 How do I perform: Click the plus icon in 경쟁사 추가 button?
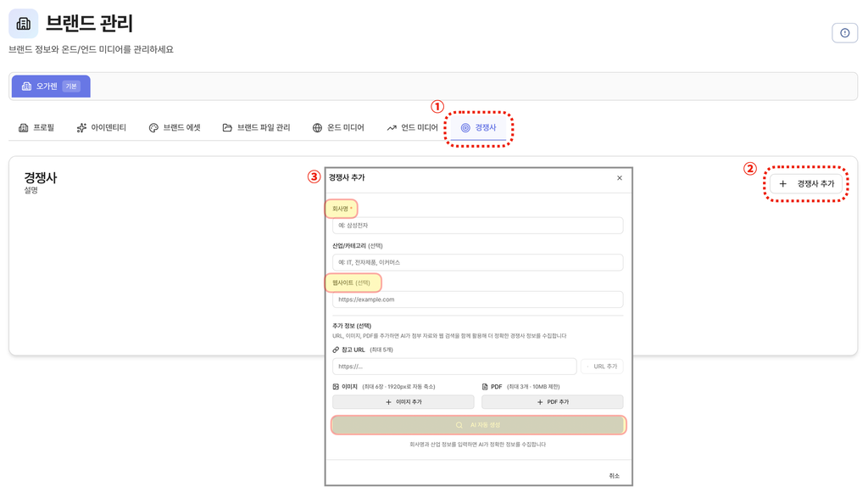tap(782, 183)
